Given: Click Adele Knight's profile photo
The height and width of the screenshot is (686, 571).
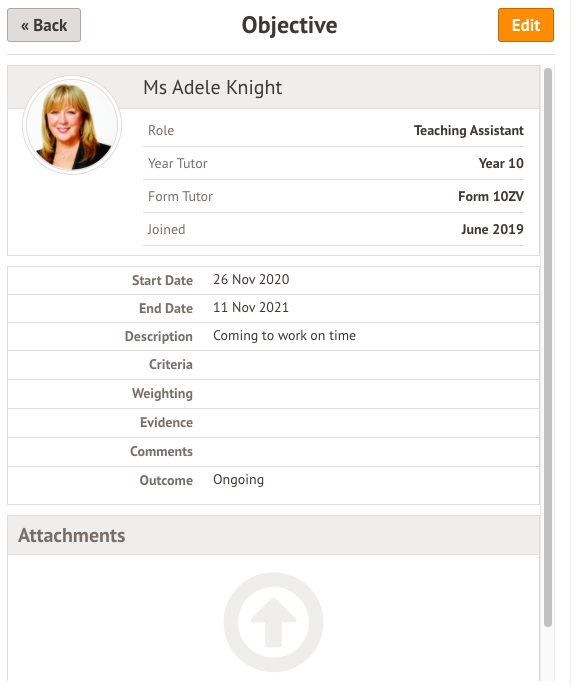Looking at the screenshot, I should (72, 126).
